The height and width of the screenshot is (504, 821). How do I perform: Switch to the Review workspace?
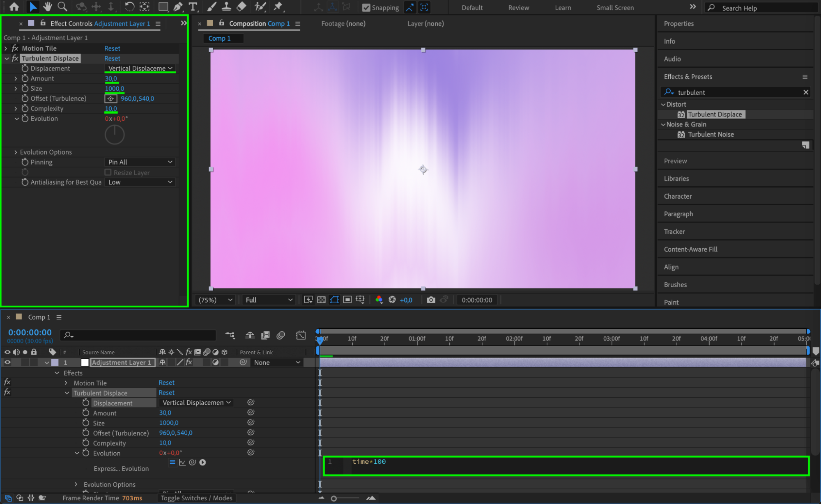(518, 7)
